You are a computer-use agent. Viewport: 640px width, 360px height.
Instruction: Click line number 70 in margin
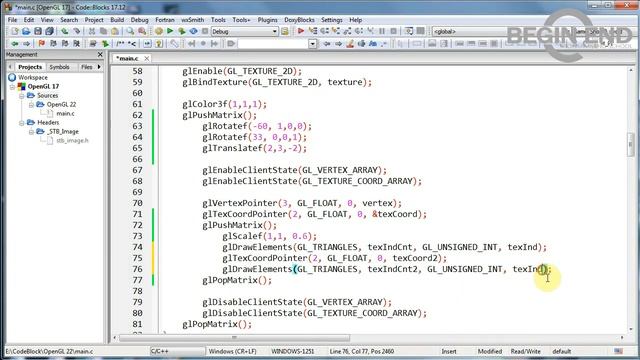point(137,203)
